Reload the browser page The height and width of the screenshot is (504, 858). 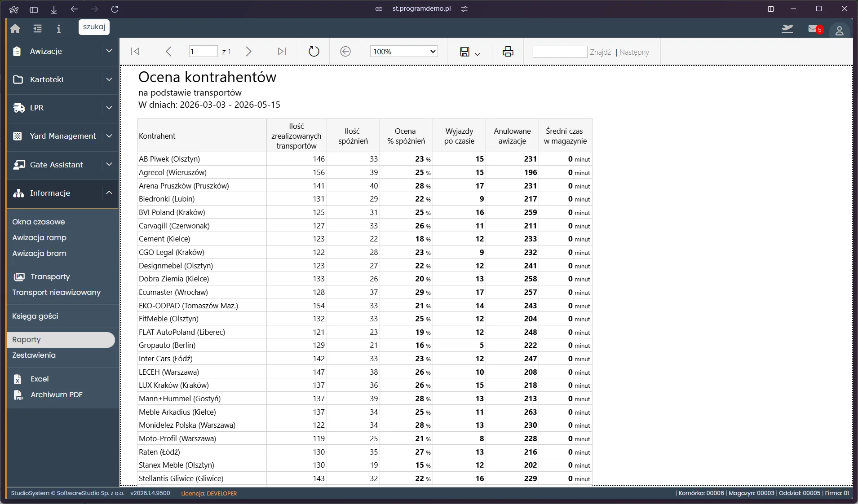115,9
